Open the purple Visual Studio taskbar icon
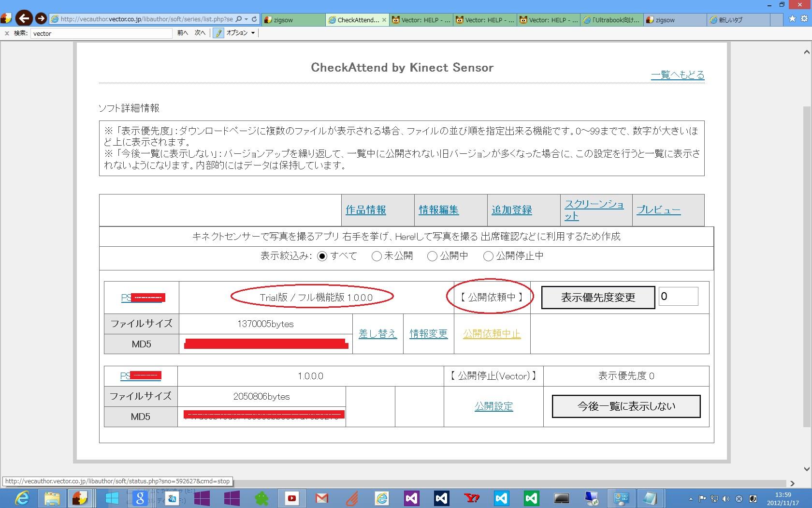This screenshot has height=508, width=812. point(411,498)
